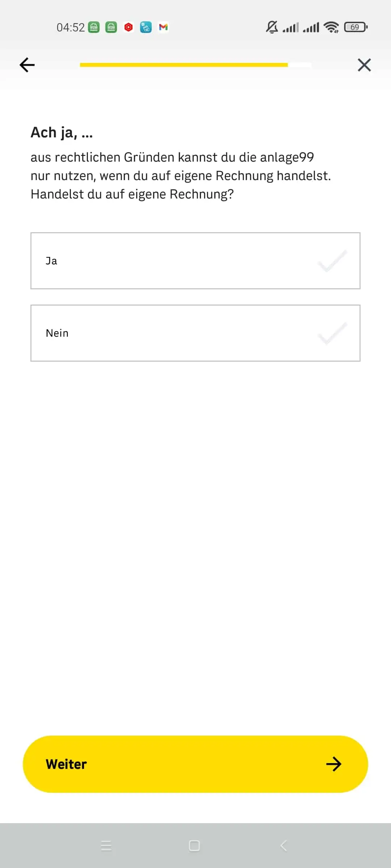The image size is (391, 868).
Task: Go back using the top-left arrow
Action: pyautogui.click(x=27, y=65)
